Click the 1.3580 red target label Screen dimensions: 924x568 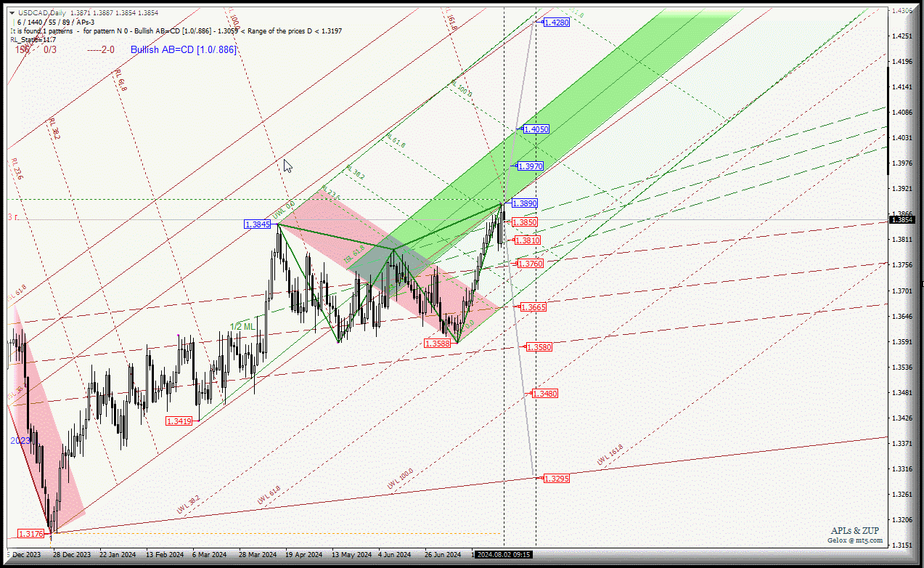tap(539, 347)
